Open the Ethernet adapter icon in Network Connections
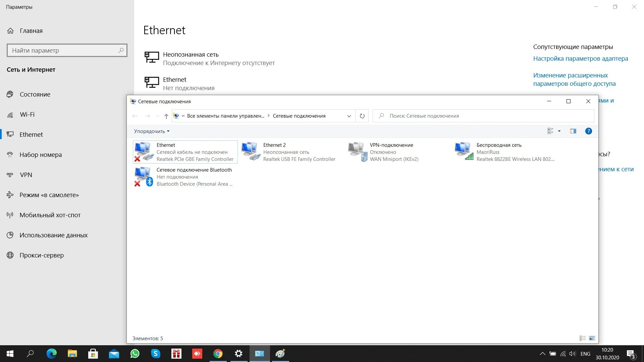Screen dimensions: 644x362 coord(144,152)
